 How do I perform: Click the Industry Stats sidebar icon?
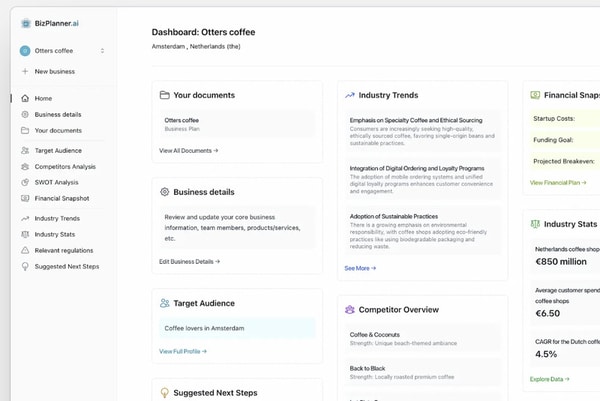(x=25, y=234)
